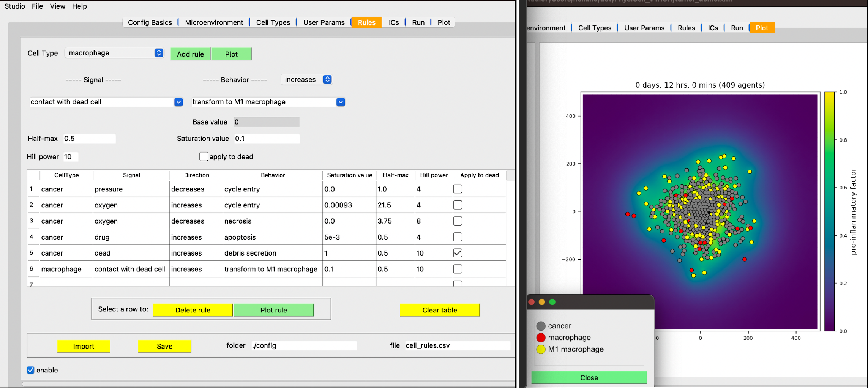Open the File menu
This screenshot has height=388, width=868.
pos(37,6)
